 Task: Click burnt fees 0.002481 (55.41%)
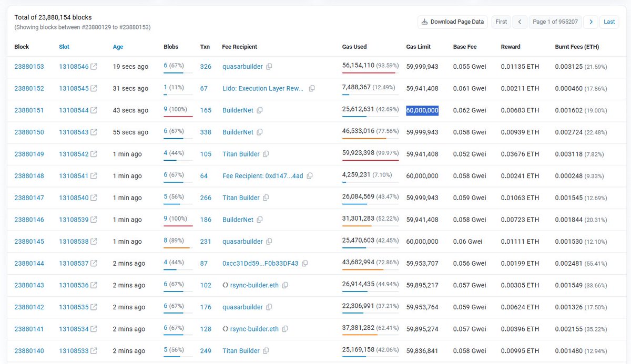pos(581,263)
